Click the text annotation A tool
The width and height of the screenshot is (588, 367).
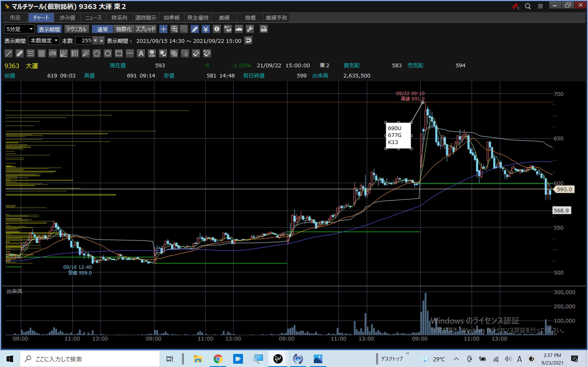pyautogui.click(x=141, y=53)
